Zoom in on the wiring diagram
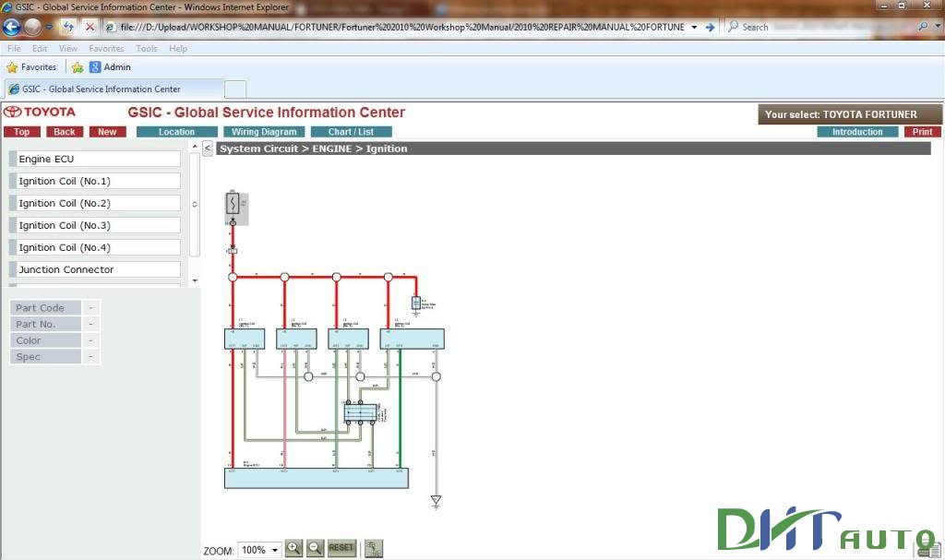 [x=293, y=548]
